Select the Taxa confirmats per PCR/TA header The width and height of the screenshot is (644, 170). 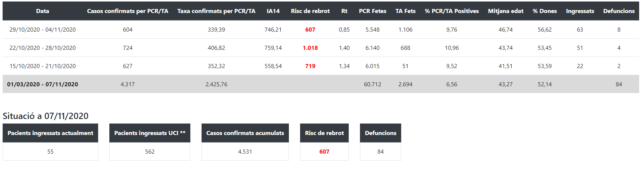[x=216, y=11]
